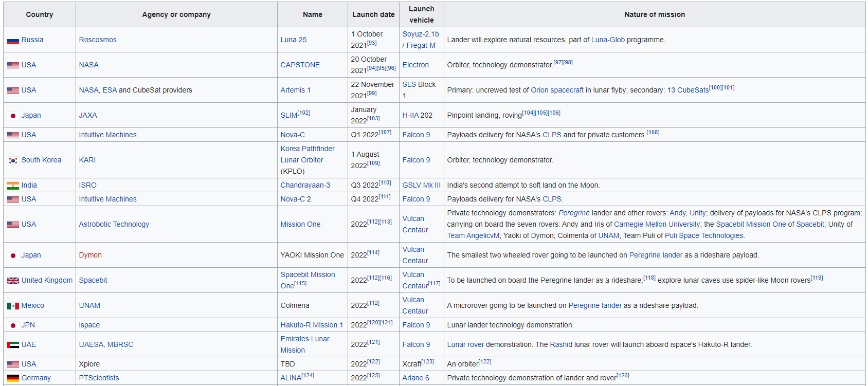868x386 pixels.
Task: Click the Ariane 6 link
Action: pyautogui.click(x=415, y=378)
